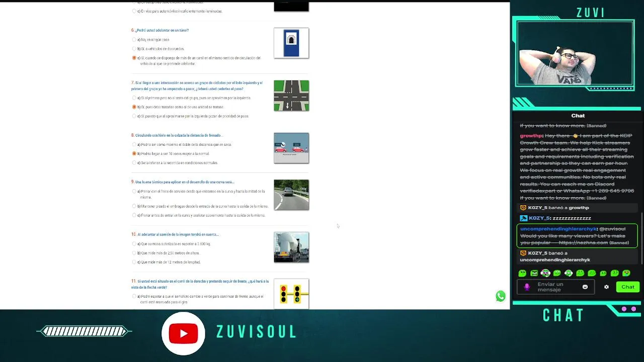Screen dimensions: 644x362
Task: Click the 'Chat' header of the chat panel
Action: point(578,116)
